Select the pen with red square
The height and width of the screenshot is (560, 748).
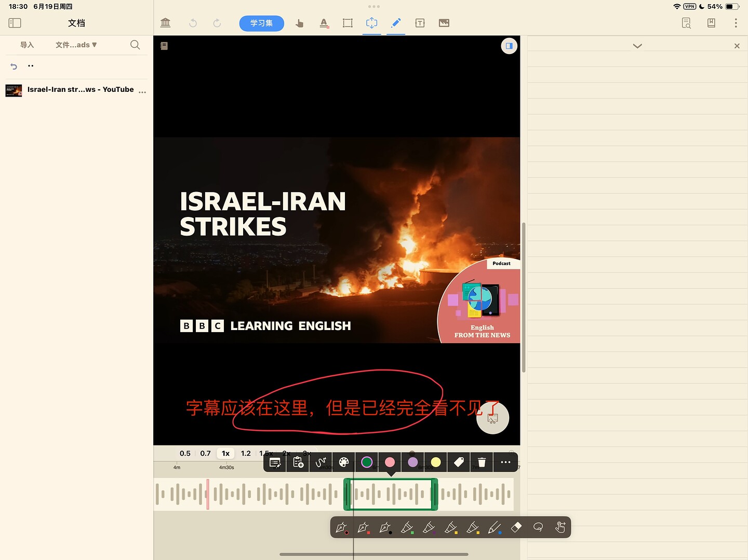[363, 527]
